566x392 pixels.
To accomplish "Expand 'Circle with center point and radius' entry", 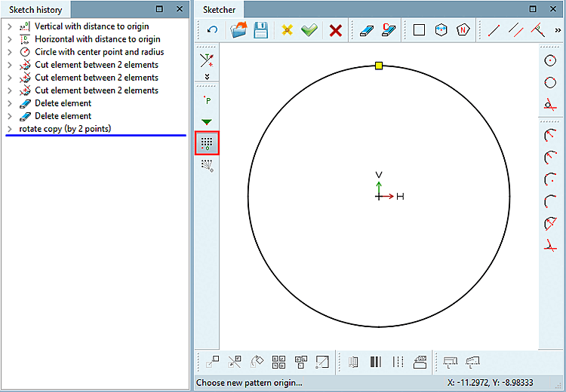I will coord(9,52).
